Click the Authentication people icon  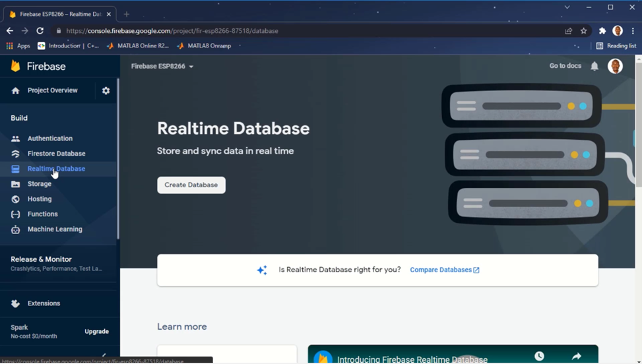click(16, 138)
